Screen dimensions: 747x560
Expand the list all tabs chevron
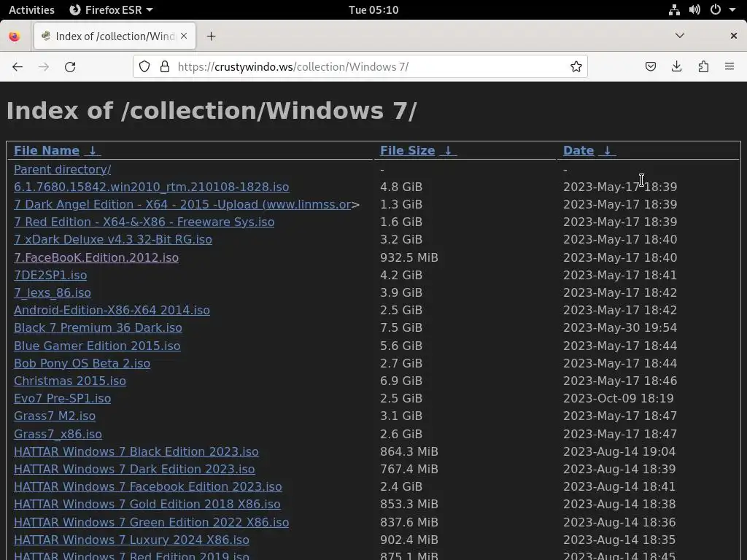(680, 36)
